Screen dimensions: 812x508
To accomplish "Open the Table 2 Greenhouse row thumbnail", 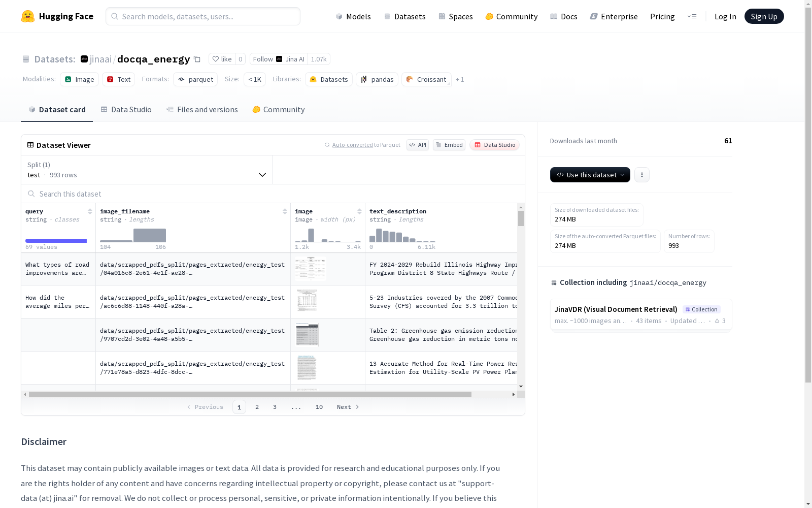I will pos(308,334).
